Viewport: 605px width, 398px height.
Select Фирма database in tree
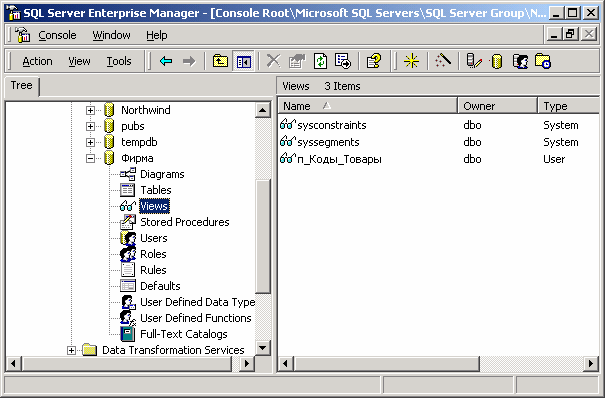pyautogui.click(x=137, y=158)
